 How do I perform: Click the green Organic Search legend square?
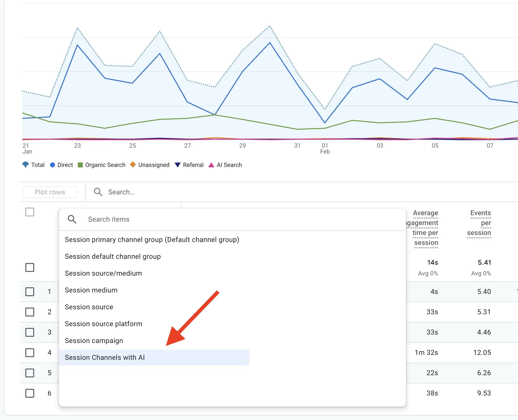pos(80,165)
